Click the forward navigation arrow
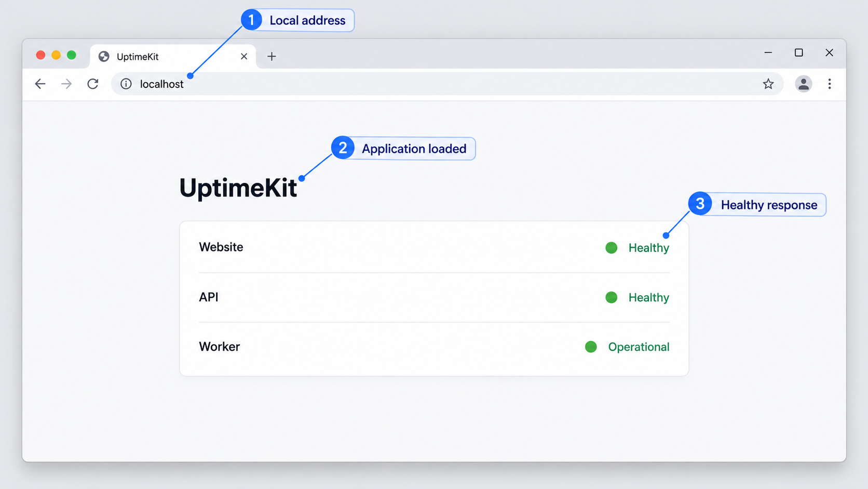868x489 pixels. coord(66,84)
